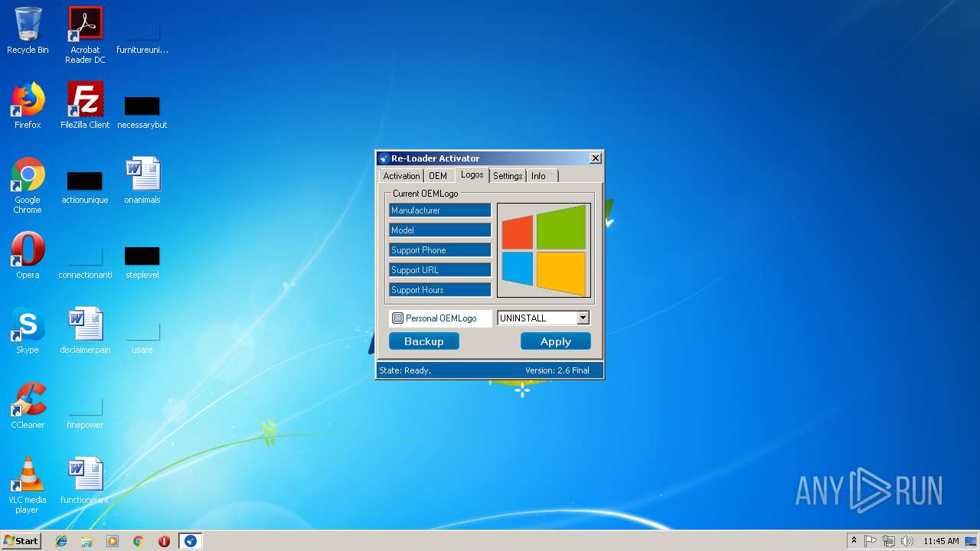This screenshot has width=980, height=551.
Task: Click the Re-Loader taskbar button
Action: [190, 541]
